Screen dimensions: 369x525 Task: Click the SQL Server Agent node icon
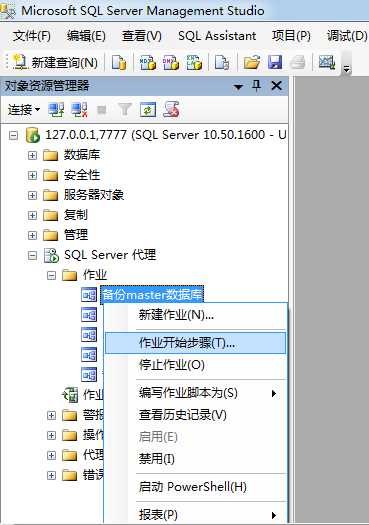(51, 255)
